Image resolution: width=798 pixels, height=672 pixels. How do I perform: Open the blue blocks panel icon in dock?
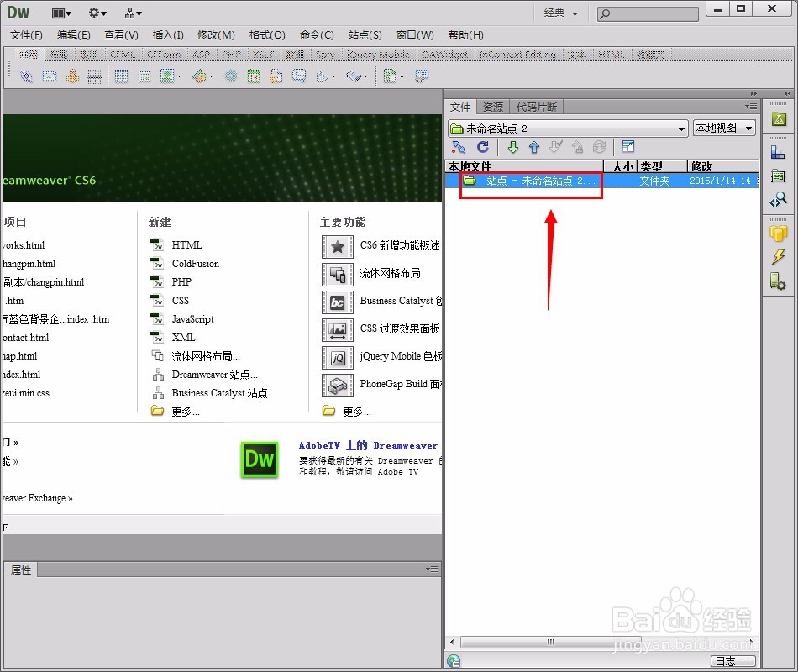click(x=778, y=152)
